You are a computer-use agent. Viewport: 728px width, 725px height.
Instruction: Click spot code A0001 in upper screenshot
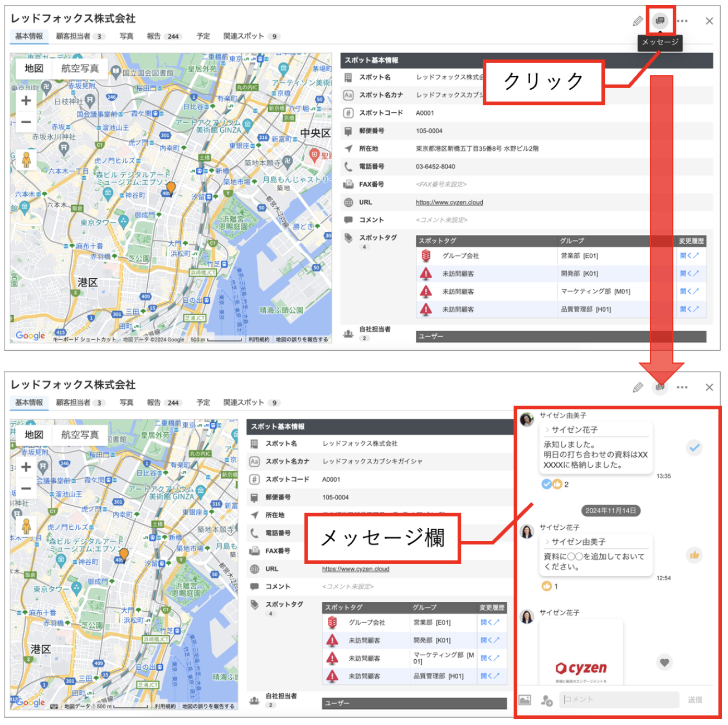[x=425, y=113]
